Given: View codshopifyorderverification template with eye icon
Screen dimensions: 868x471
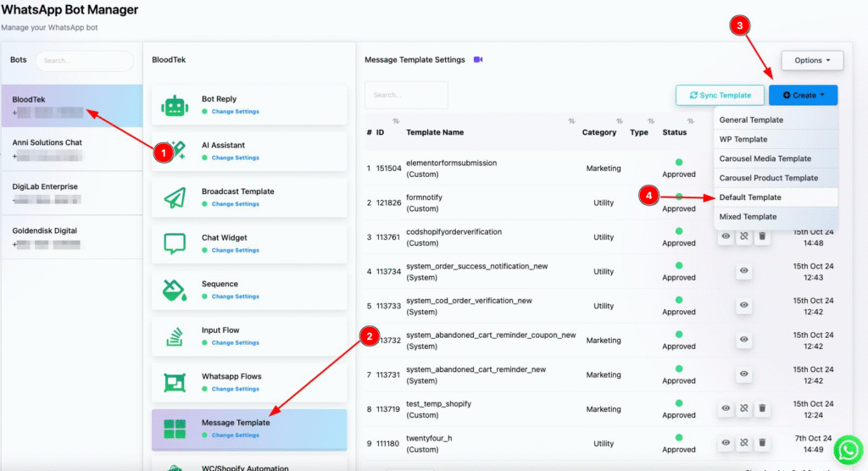Looking at the screenshot, I should coord(726,236).
